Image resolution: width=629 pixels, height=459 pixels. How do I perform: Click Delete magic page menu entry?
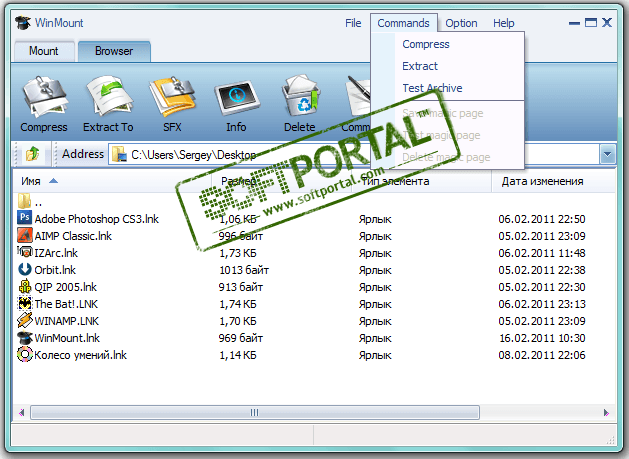coord(448,157)
